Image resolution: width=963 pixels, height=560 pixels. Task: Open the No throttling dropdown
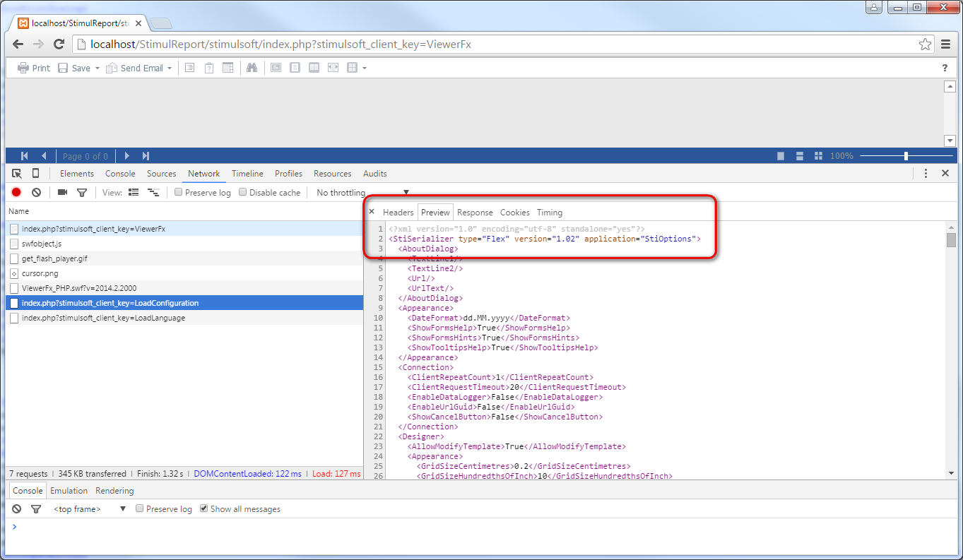coord(362,193)
